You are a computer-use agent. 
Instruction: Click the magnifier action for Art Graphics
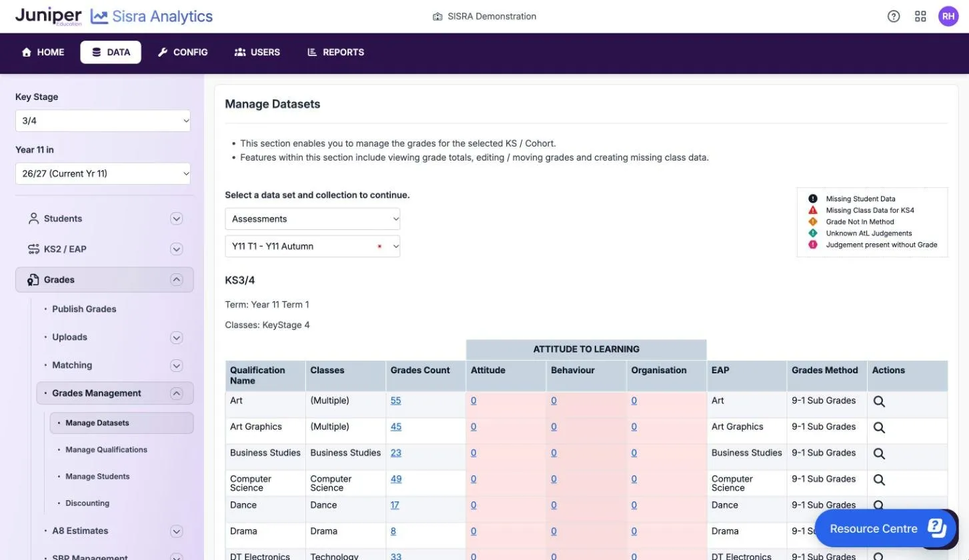click(x=879, y=427)
